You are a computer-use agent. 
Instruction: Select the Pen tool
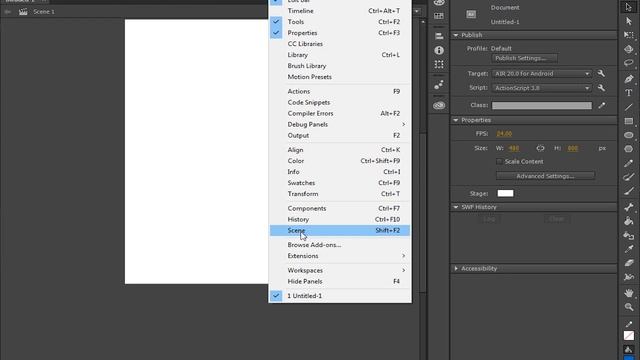[629, 79]
